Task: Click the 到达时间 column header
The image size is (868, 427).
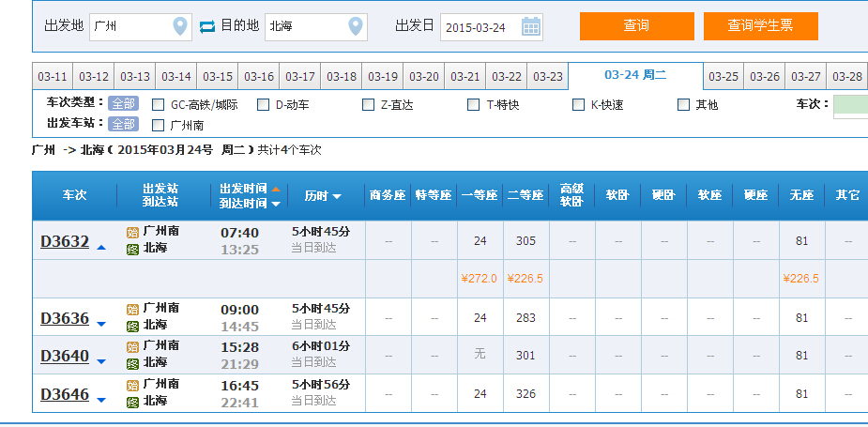Action: (x=244, y=204)
